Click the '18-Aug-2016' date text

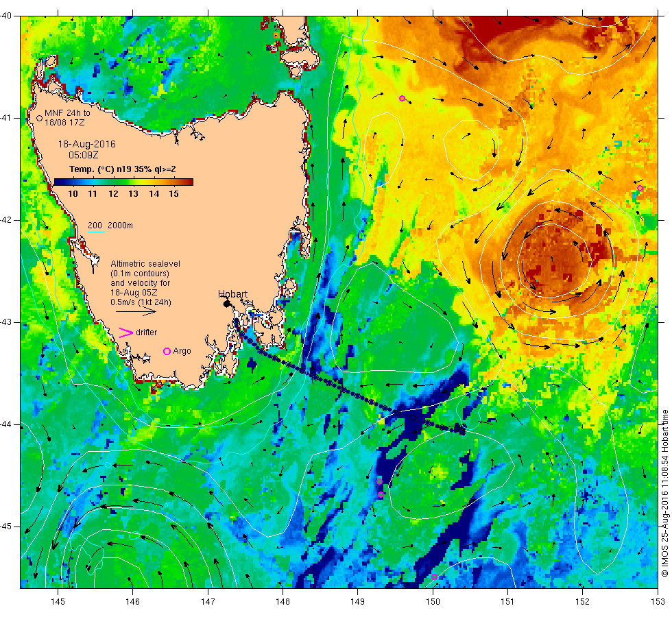pyautogui.click(x=87, y=145)
